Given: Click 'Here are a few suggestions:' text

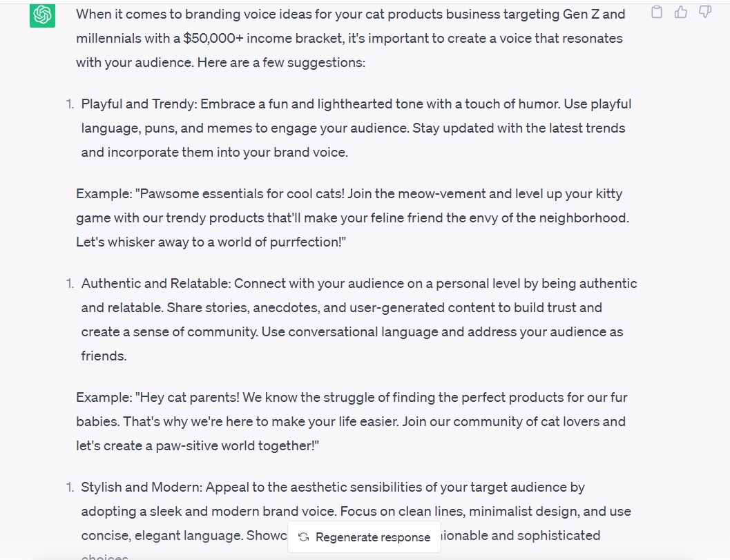Looking at the screenshot, I should click(x=281, y=62).
